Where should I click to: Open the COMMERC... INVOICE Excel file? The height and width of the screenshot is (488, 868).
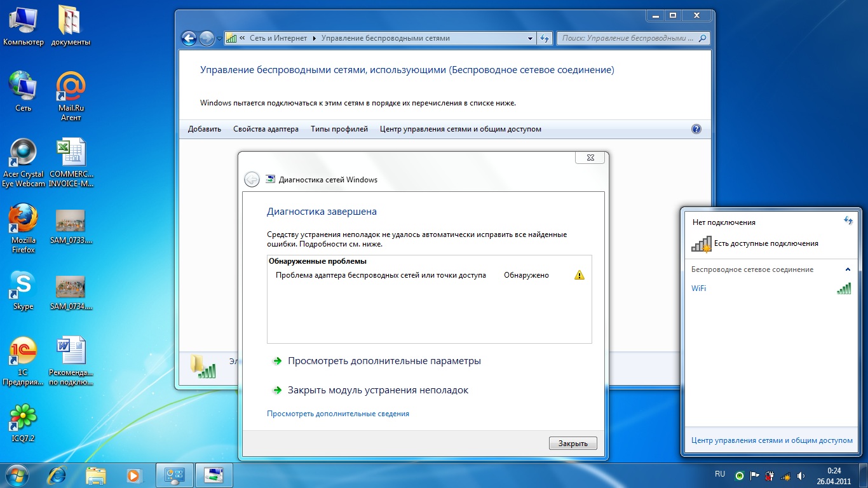tap(71, 163)
